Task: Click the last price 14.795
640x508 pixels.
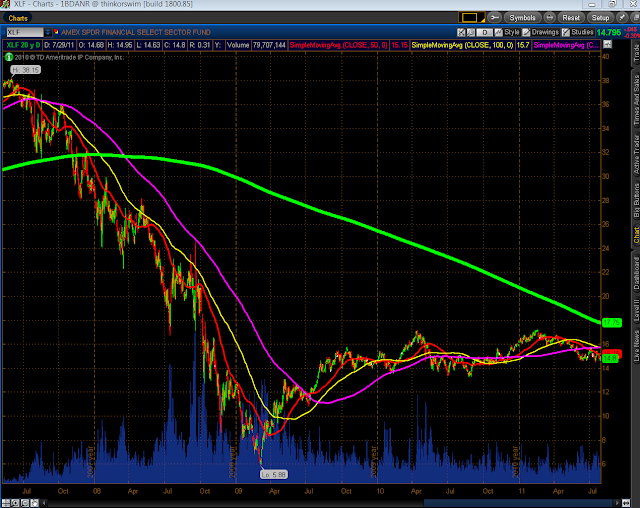Action: click(608, 32)
